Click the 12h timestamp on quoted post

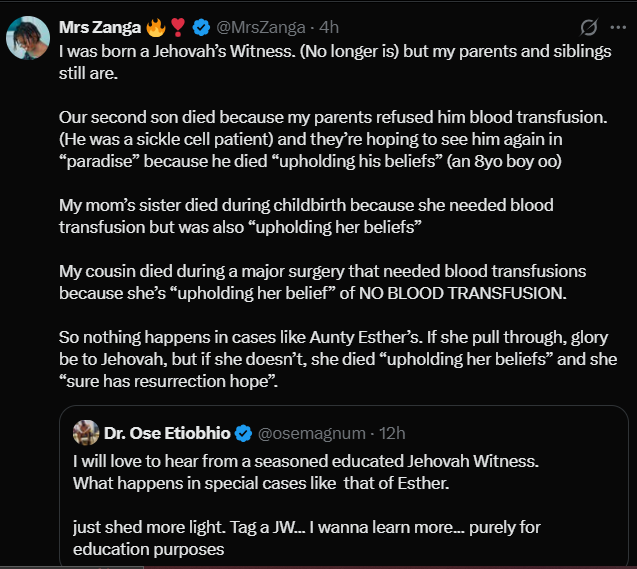[x=389, y=433]
